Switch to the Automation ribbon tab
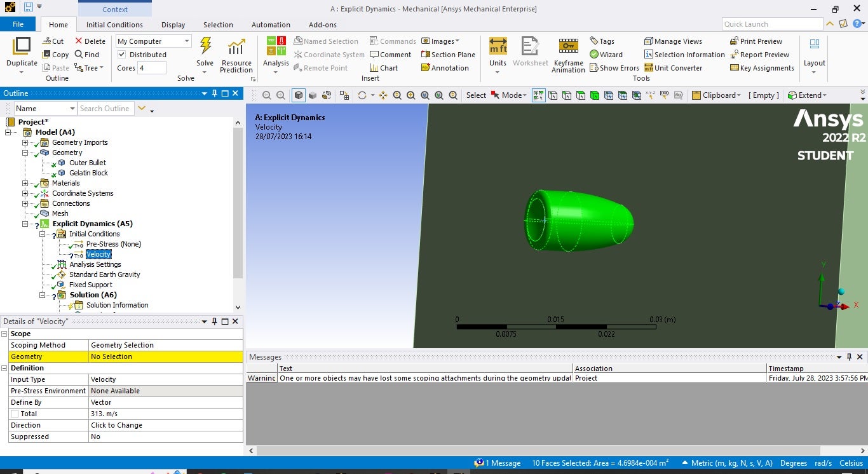This screenshot has width=868, height=474. click(271, 25)
